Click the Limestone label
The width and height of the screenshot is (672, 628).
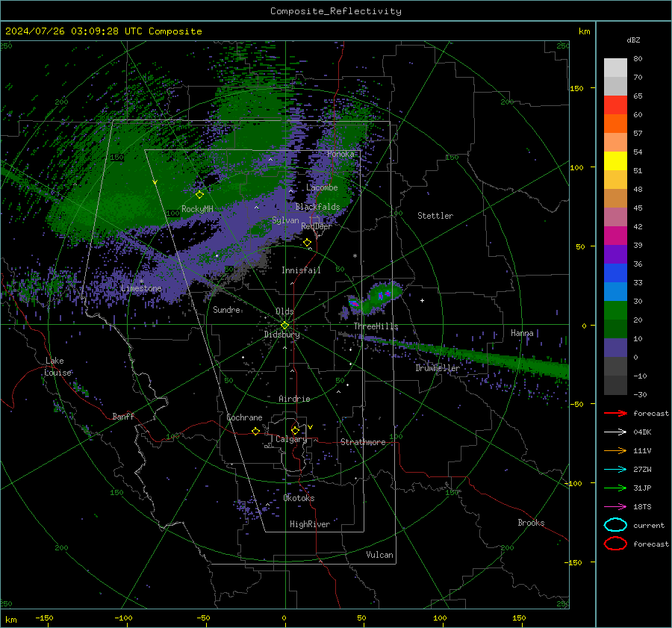pyautogui.click(x=141, y=288)
